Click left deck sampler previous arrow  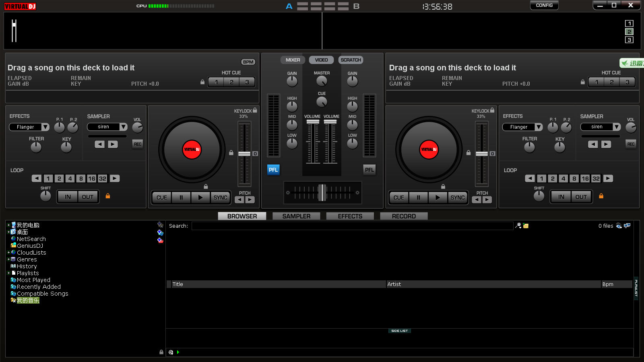pos(100,144)
